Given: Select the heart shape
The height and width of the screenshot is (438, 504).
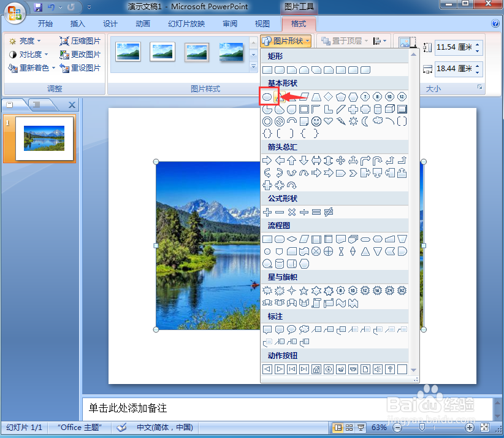Looking at the screenshot, I should [328, 121].
